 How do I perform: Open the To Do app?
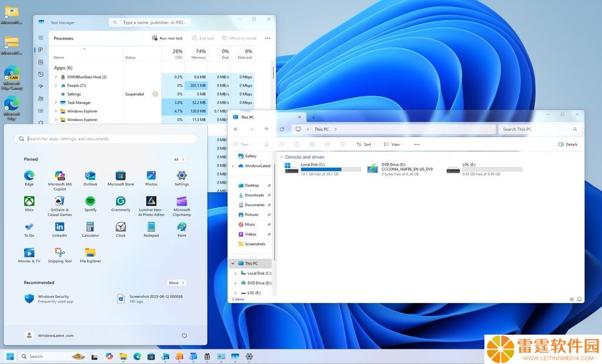[x=29, y=230]
